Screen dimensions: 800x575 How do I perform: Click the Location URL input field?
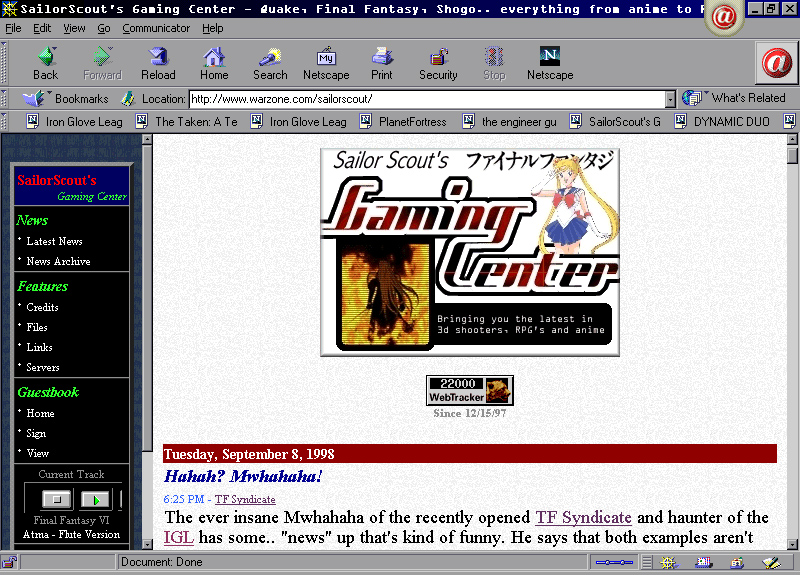428,99
